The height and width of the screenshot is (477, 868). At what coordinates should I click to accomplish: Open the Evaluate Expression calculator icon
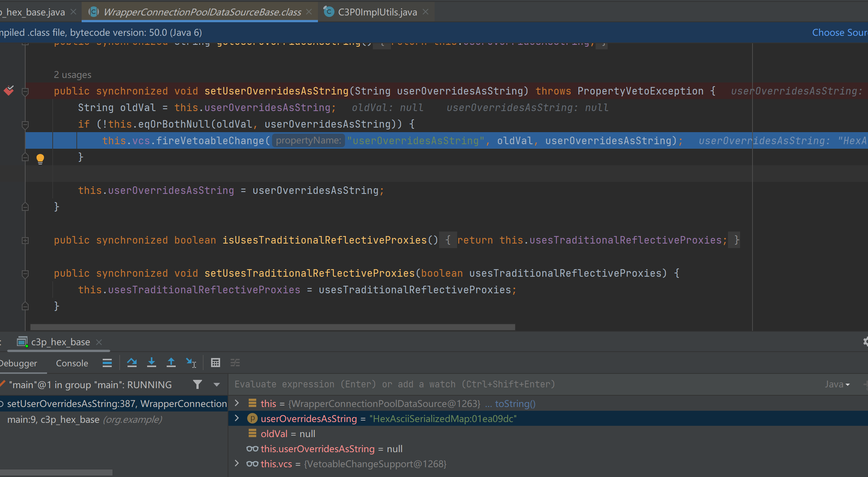216,363
